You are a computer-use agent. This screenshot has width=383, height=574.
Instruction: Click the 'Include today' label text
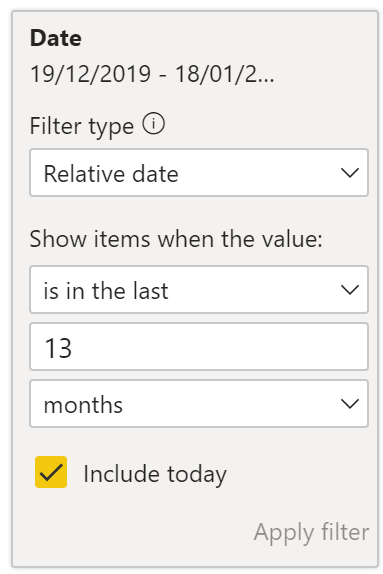(x=155, y=474)
